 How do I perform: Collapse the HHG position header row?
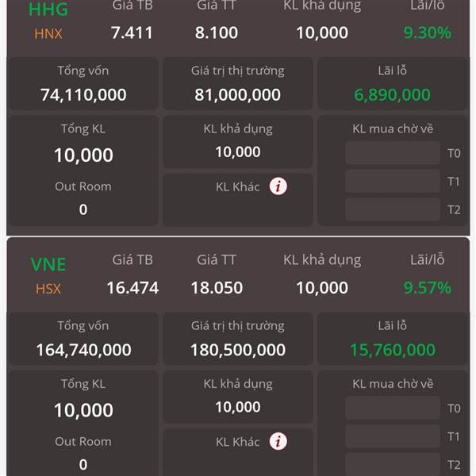(x=238, y=28)
